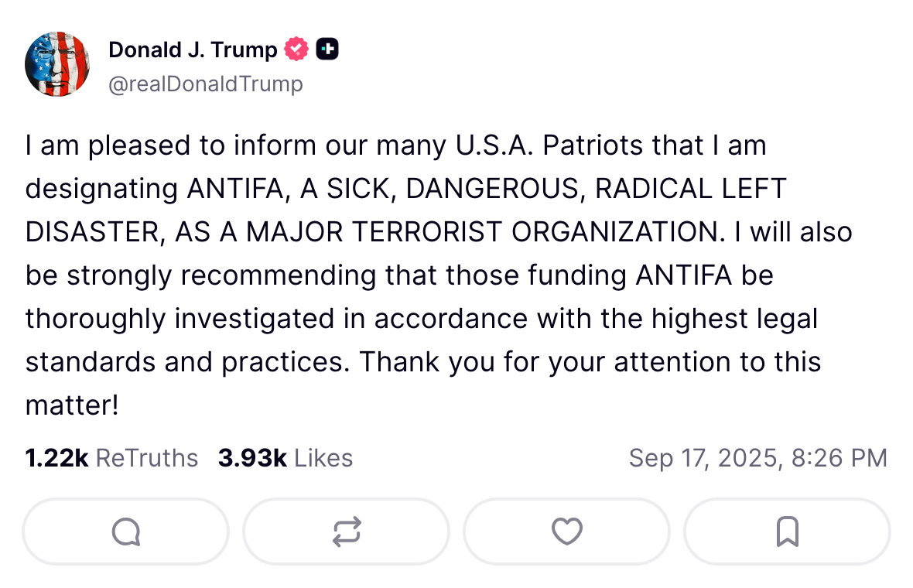Click the black plus badge beside the name
Image resolution: width=913 pixels, height=588 pixels.
[327, 49]
